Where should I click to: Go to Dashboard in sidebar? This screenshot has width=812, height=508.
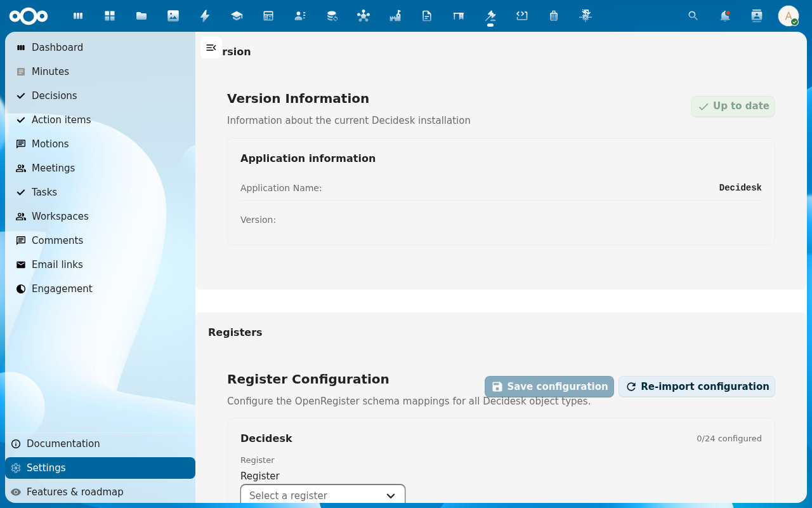[100, 48]
